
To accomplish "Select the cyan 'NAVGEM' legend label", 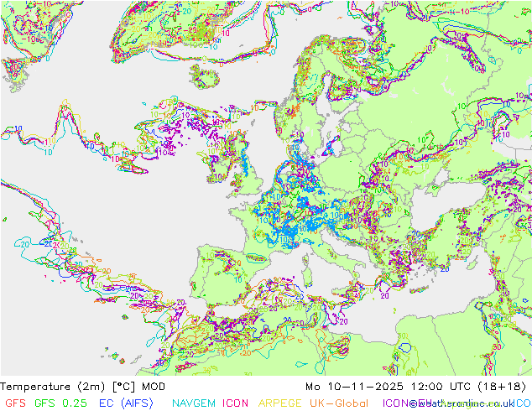I will pyautogui.click(x=194, y=403).
